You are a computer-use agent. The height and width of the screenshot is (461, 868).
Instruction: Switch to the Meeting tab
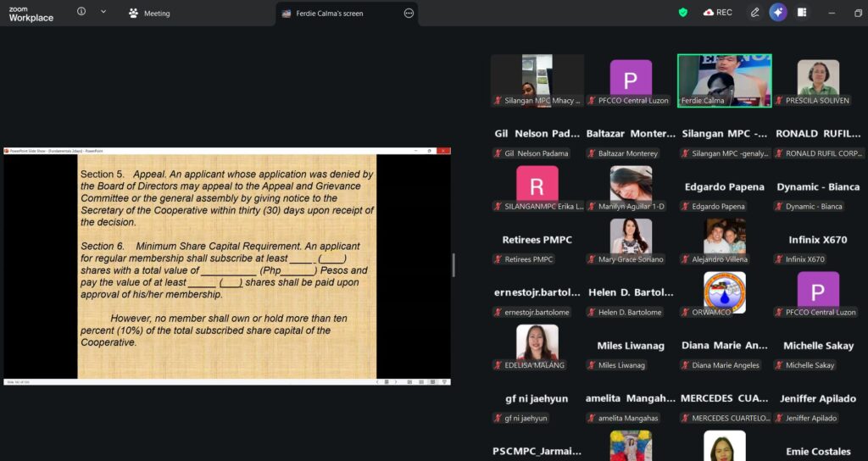coord(149,14)
